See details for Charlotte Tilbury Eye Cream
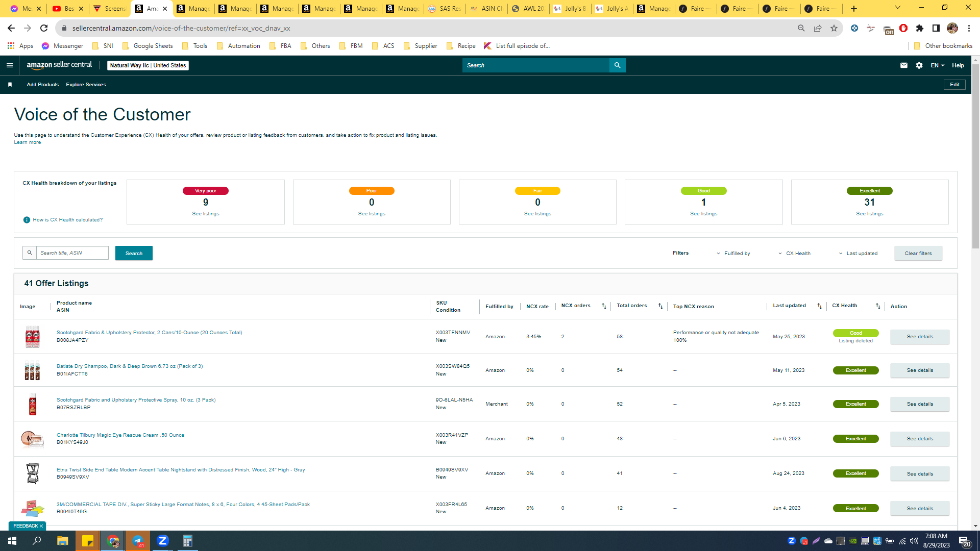The image size is (980, 551). click(920, 439)
